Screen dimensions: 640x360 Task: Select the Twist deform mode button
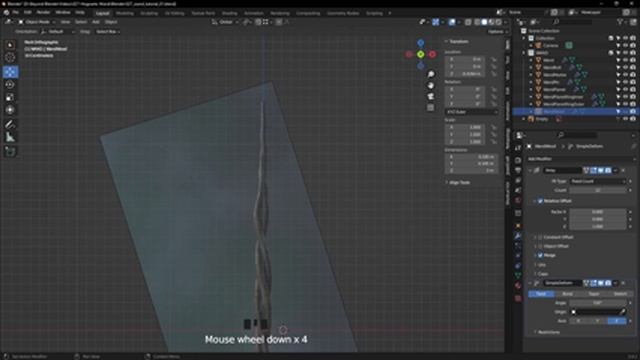tap(541, 294)
